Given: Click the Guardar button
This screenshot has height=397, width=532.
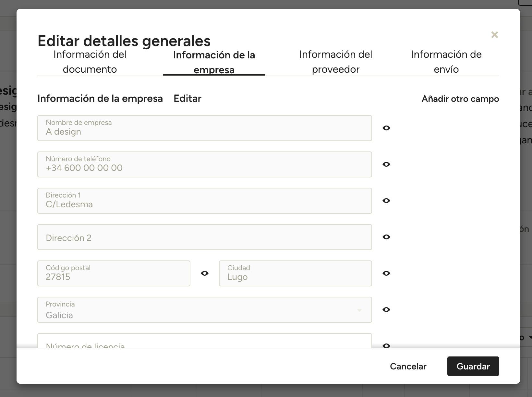Looking at the screenshot, I should (x=473, y=366).
